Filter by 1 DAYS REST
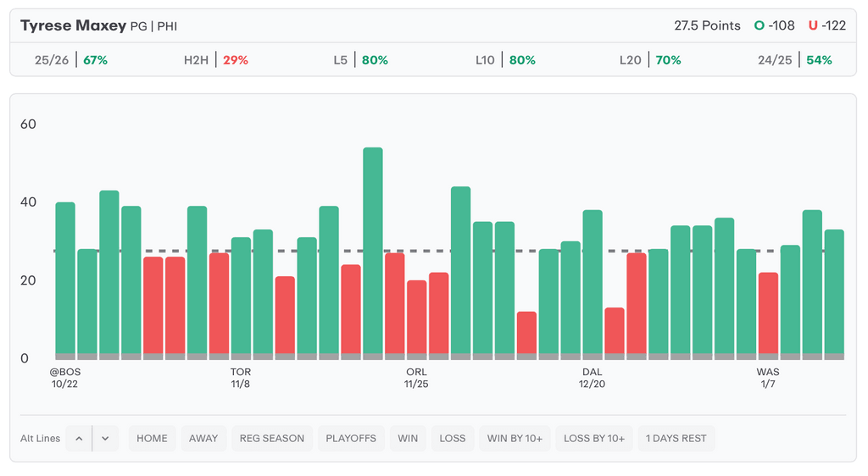 (676, 439)
